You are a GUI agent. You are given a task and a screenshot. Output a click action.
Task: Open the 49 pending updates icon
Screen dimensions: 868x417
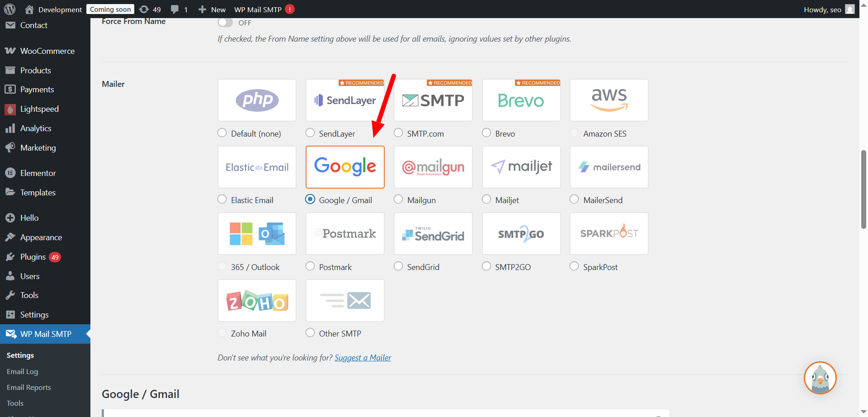click(x=150, y=9)
